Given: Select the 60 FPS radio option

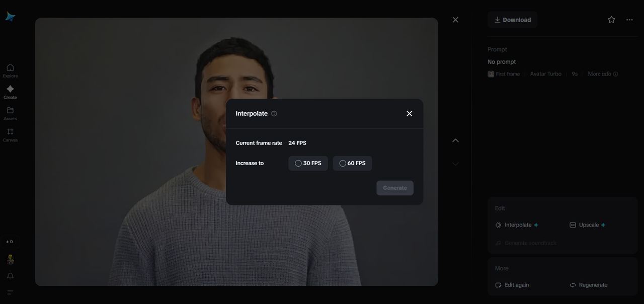Looking at the screenshot, I should [352, 163].
